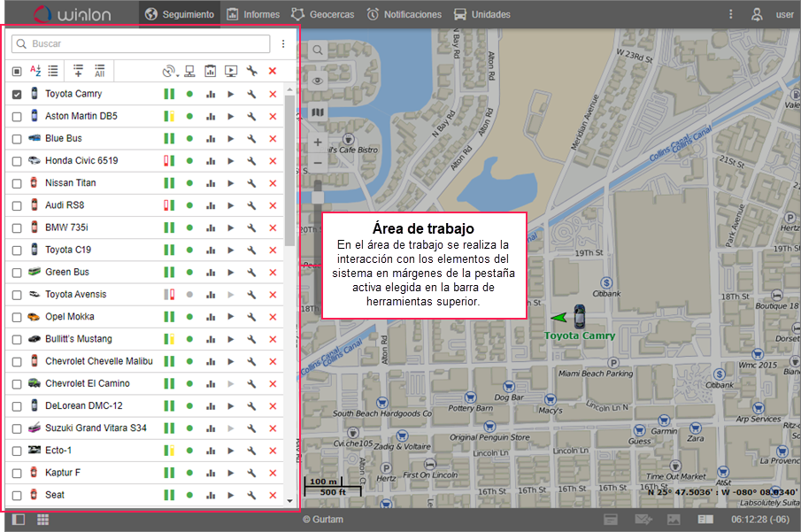Open the user account menu icon
The image size is (801, 532).
[757, 14]
